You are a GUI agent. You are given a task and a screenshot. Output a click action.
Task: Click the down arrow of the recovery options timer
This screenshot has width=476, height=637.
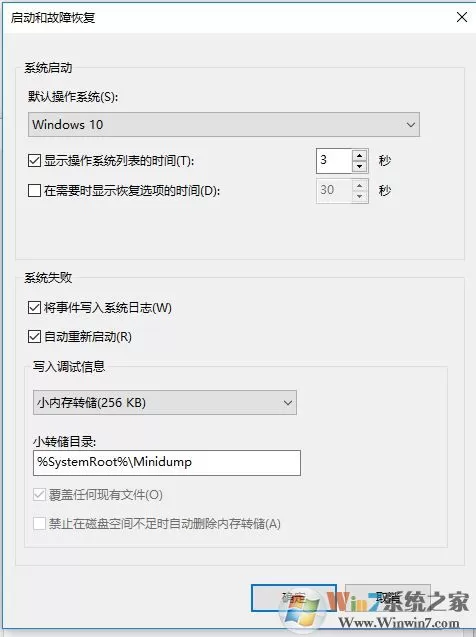pyautogui.click(x=359, y=196)
